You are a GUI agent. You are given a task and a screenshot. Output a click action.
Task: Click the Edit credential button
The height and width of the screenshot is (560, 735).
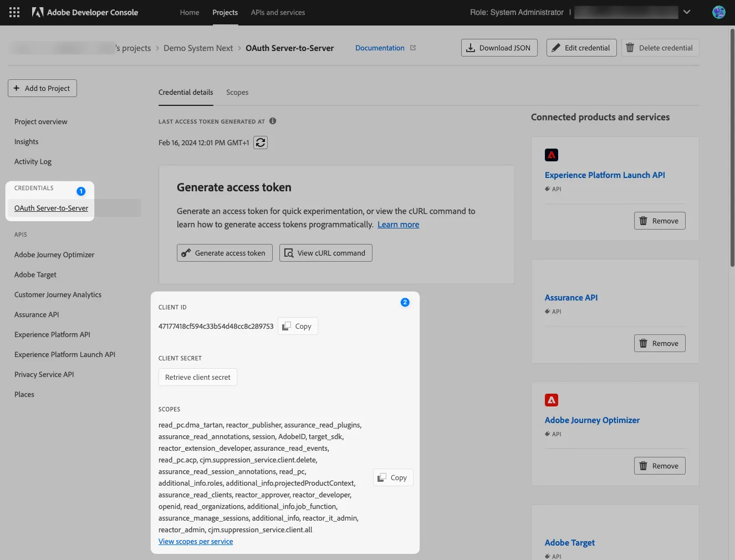[x=581, y=48]
